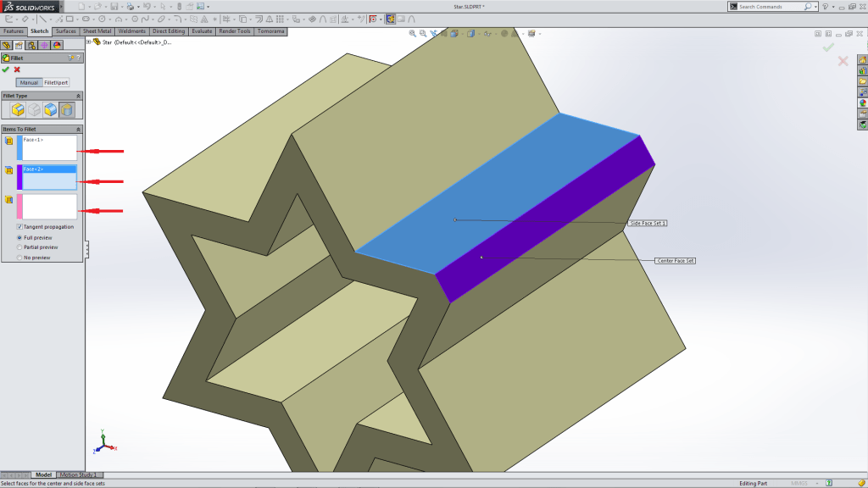Click the Manual mode button
This screenshot has width=868, height=488.
[29, 83]
